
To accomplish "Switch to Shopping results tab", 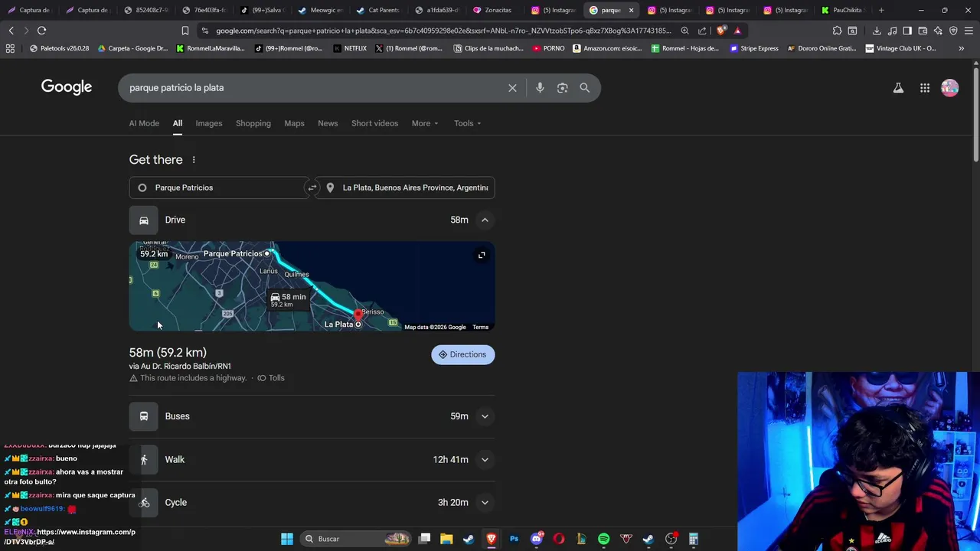I will coord(253,123).
